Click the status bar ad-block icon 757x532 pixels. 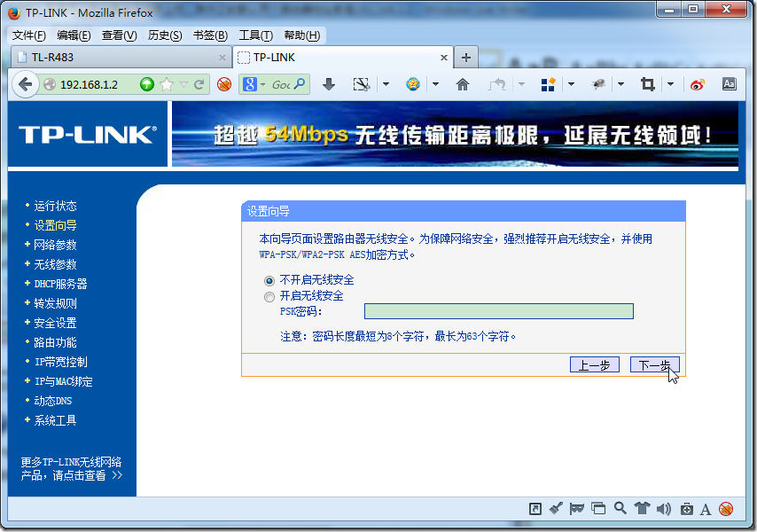[726, 509]
